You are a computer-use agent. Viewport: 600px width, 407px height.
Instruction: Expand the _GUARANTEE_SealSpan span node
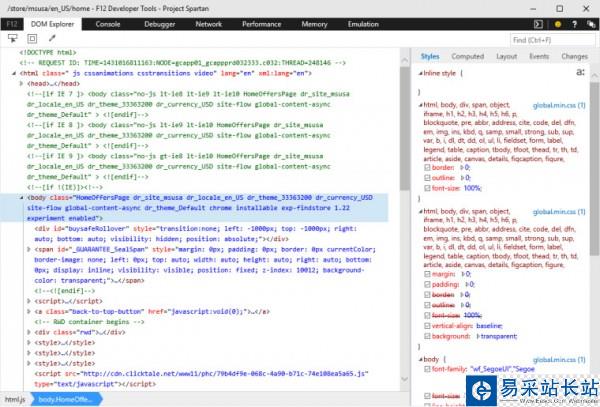coord(29,249)
